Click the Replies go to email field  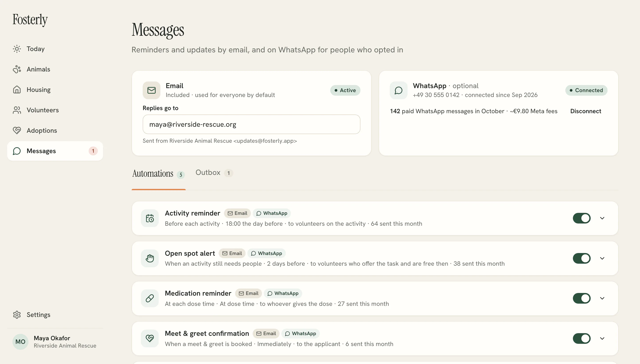coord(251,124)
